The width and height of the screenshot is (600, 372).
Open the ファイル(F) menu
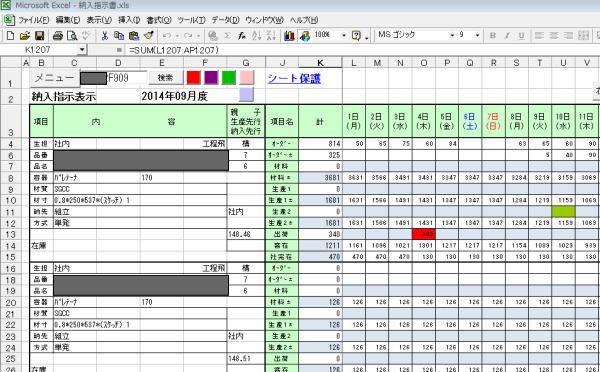34,20
